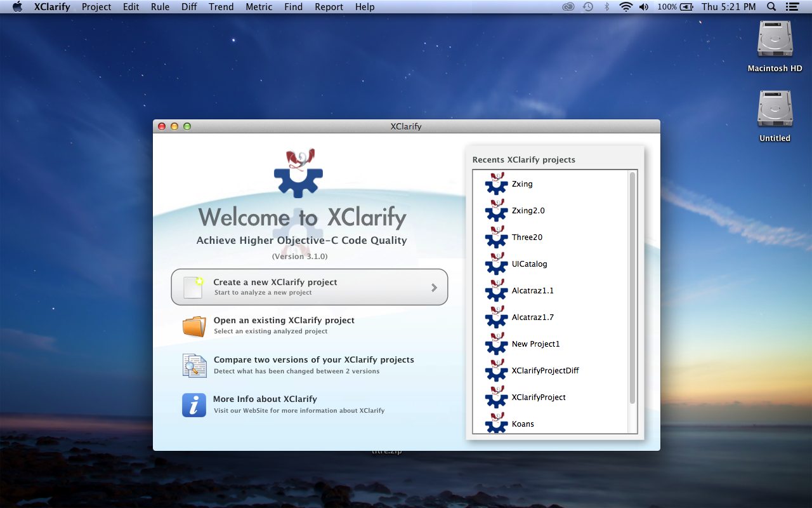
Task: Click the volume speaker icon
Action: 644,7
